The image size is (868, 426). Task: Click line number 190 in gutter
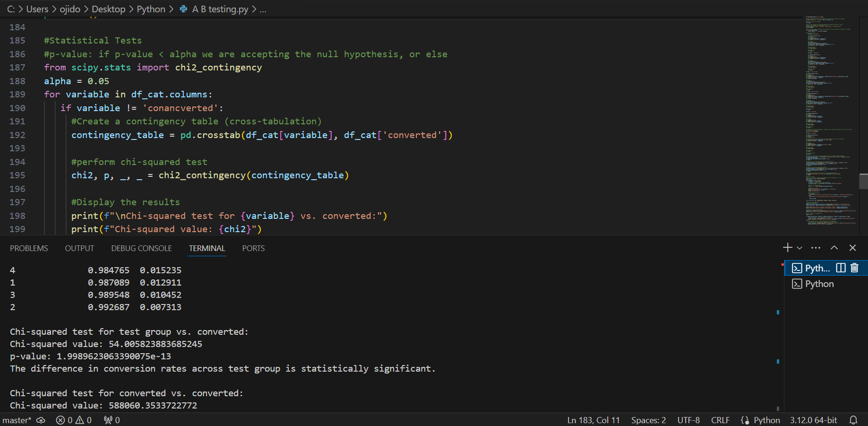pyautogui.click(x=17, y=108)
